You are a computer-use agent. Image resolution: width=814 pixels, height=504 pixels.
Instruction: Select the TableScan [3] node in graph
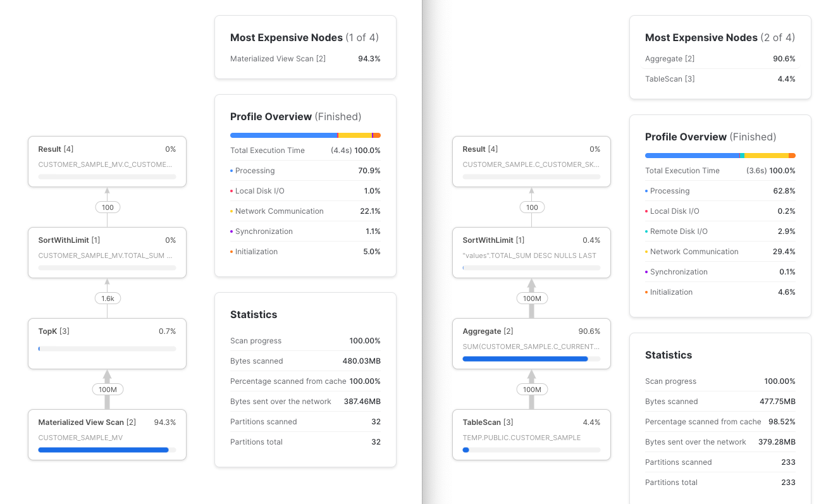click(531, 434)
